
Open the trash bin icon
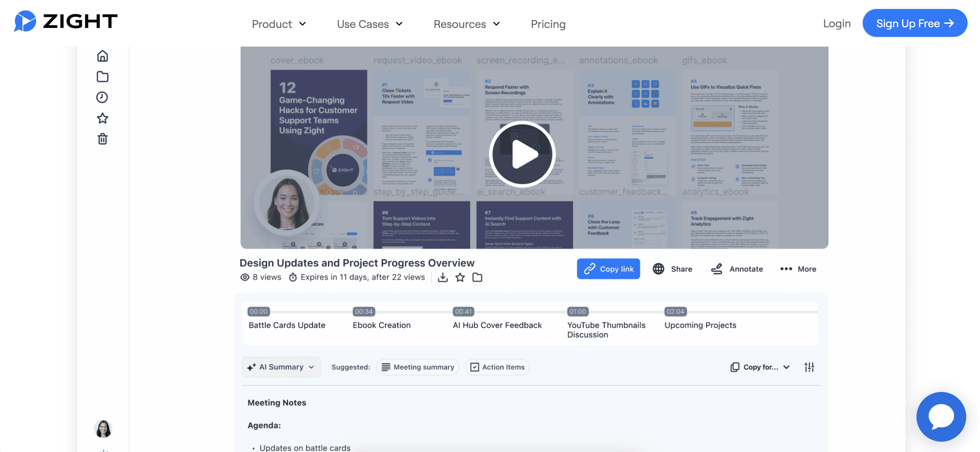point(102,139)
